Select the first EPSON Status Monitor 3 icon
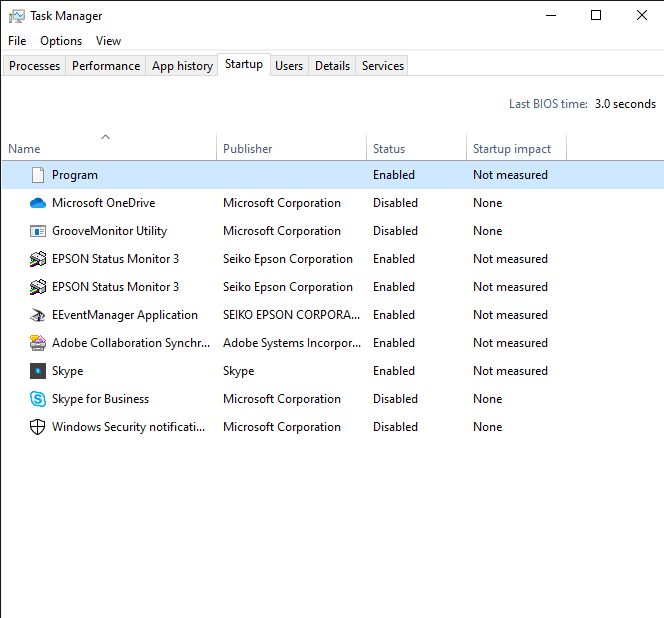 click(38, 259)
